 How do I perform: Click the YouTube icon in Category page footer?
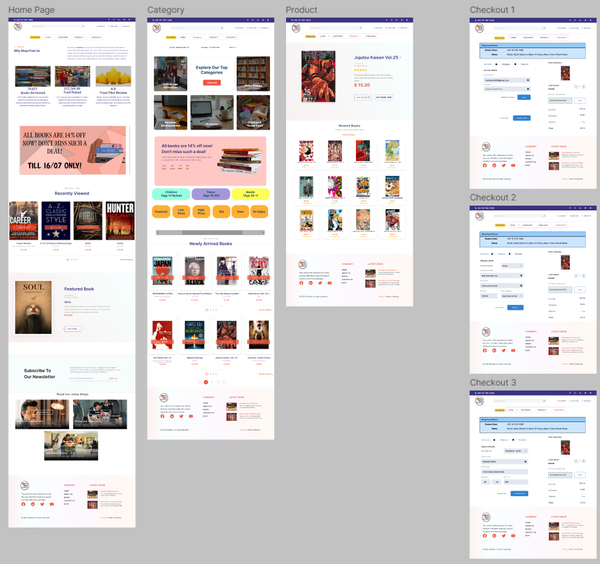pyautogui.click(x=191, y=416)
